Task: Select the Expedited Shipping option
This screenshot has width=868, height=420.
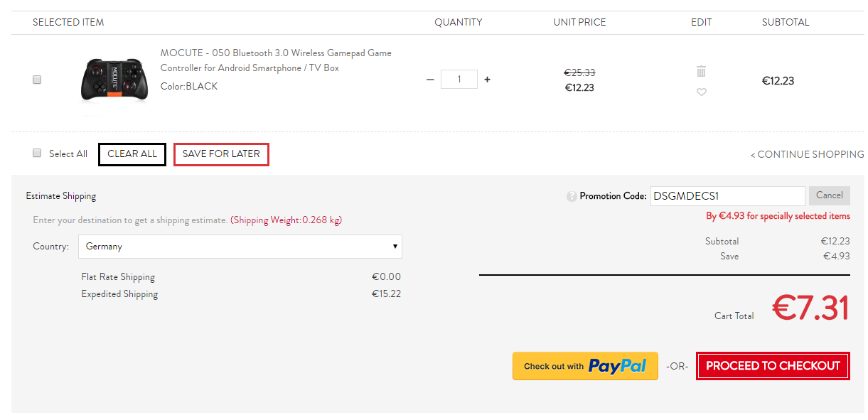Action: (x=119, y=294)
